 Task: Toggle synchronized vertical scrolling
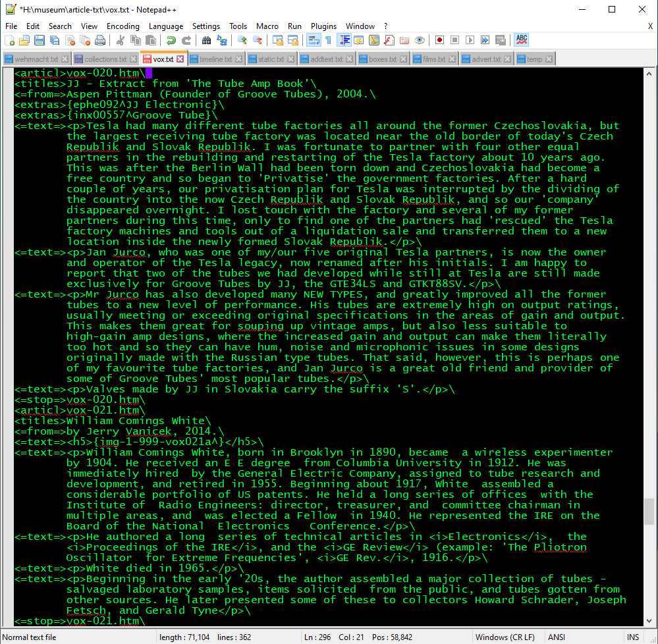pos(278,40)
